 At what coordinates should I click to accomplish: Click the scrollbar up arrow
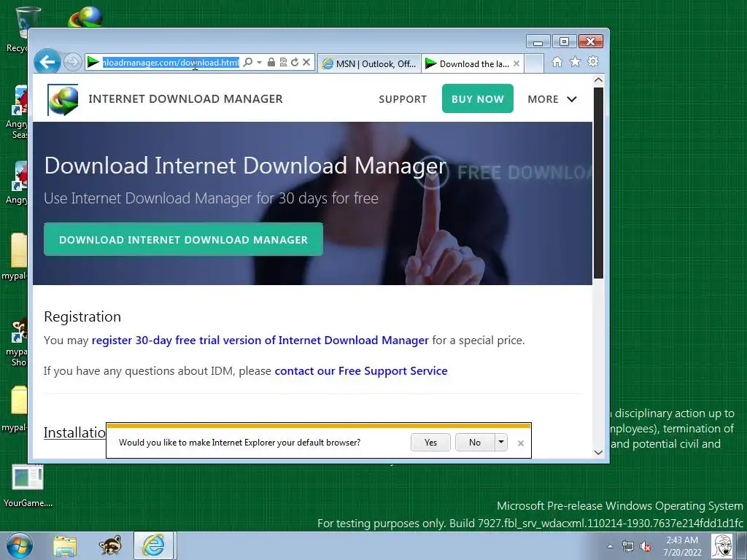click(598, 80)
